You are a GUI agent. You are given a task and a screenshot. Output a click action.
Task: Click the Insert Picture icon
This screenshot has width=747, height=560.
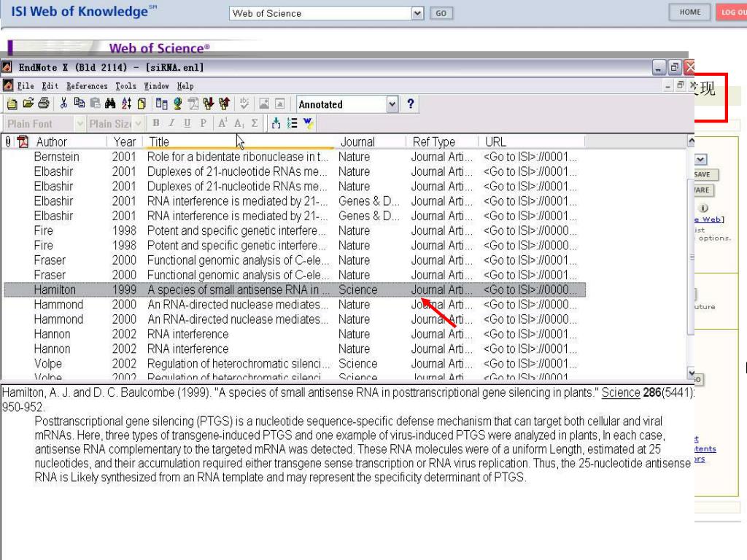[x=264, y=104]
